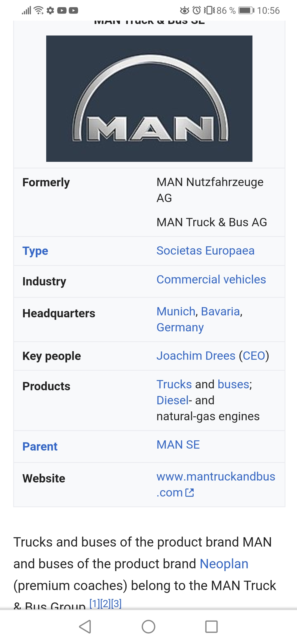Tap the Android home circle icon
The image size is (297, 644).
click(x=148, y=627)
